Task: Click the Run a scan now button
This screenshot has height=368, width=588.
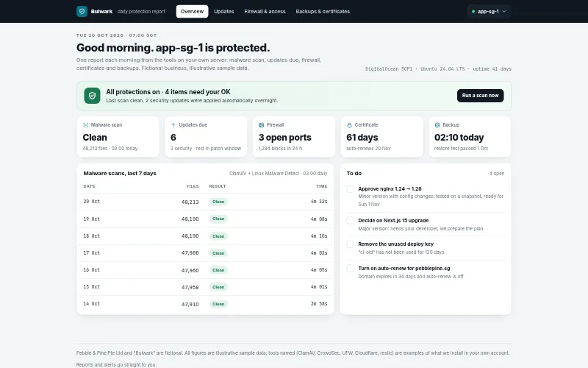Action: (x=480, y=96)
